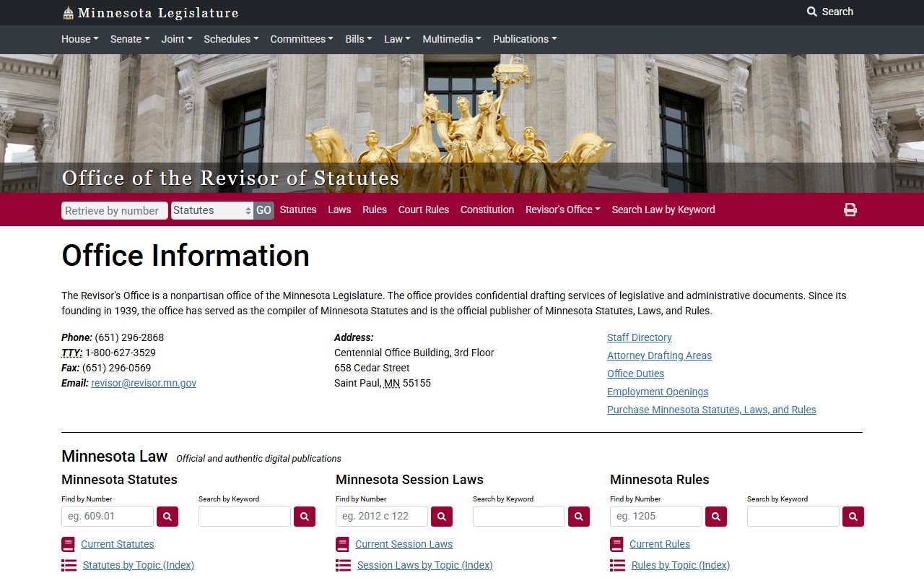
Task: Focus the Rules Search by Keyword field
Action: click(x=793, y=517)
